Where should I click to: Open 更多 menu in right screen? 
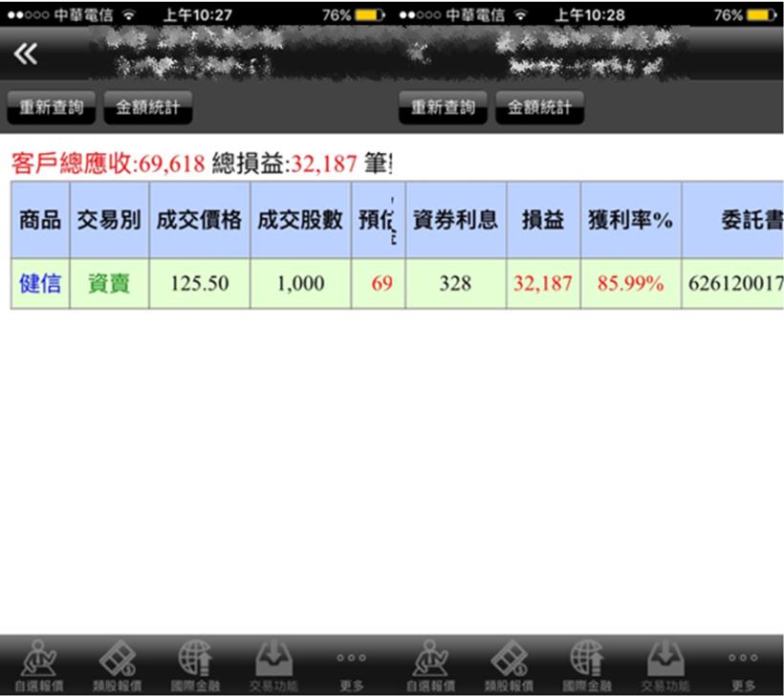(743, 670)
